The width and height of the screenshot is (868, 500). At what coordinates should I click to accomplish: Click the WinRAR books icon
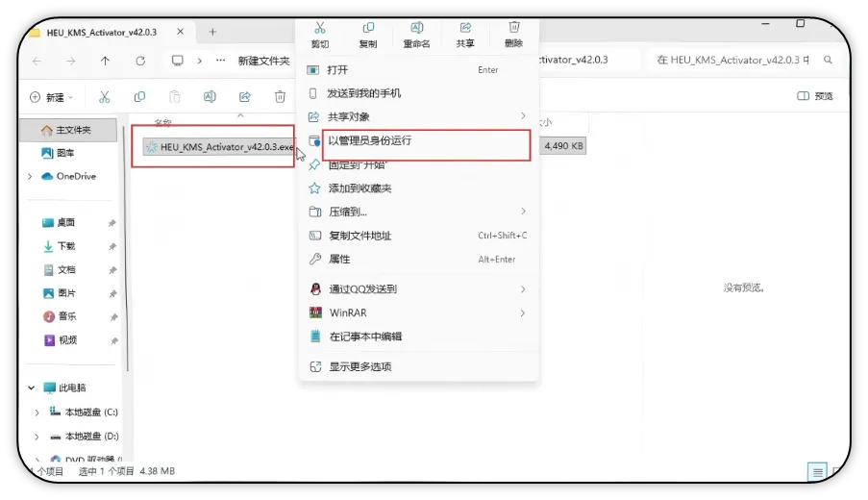(x=315, y=312)
